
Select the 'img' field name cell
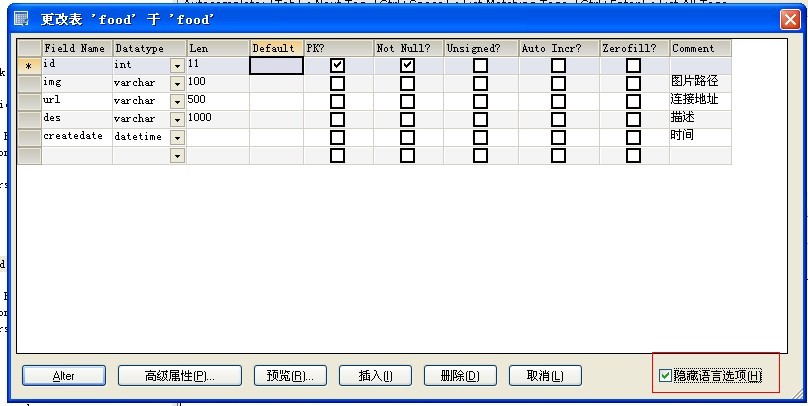pyautogui.click(x=77, y=83)
